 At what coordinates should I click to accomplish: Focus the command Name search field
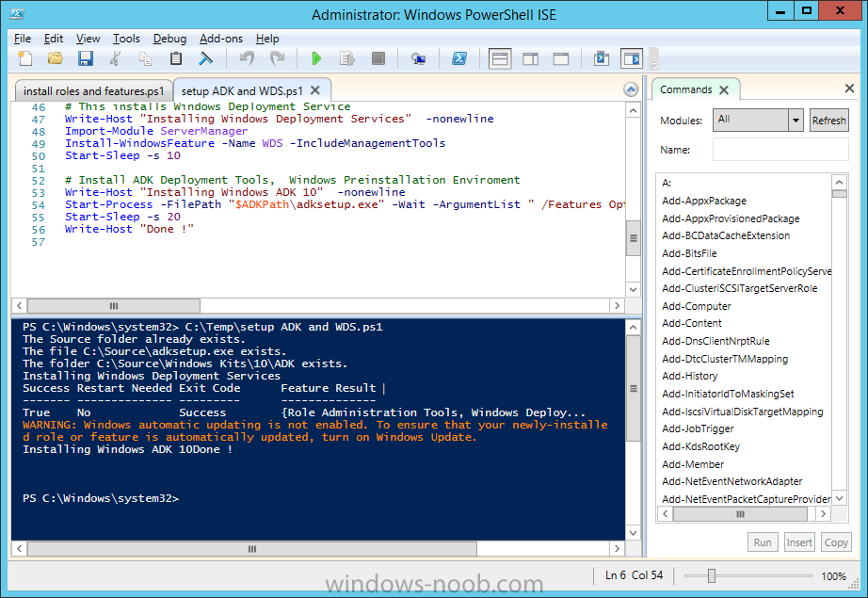[780, 150]
